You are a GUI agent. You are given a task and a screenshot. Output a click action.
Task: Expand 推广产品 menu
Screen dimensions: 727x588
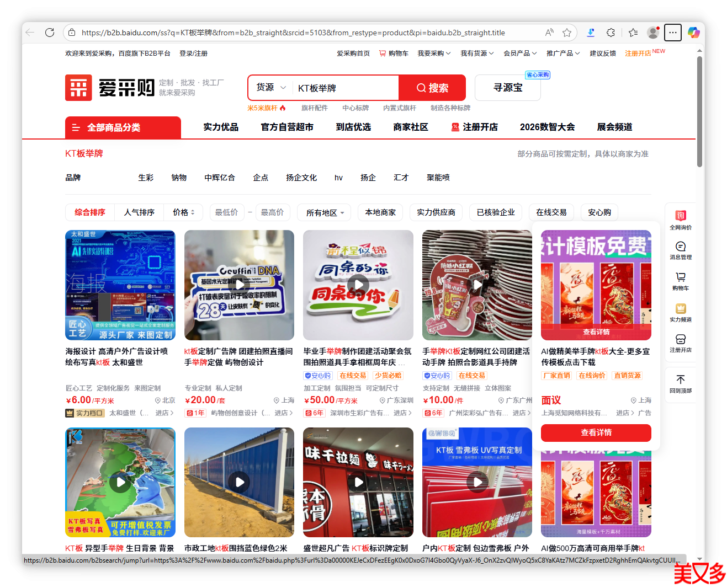tap(563, 54)
